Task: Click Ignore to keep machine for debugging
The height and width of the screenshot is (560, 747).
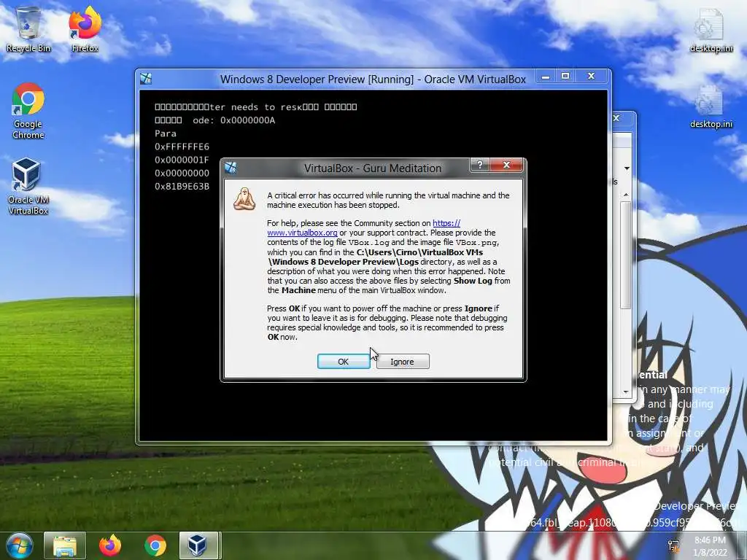Action: coord(403,362)
